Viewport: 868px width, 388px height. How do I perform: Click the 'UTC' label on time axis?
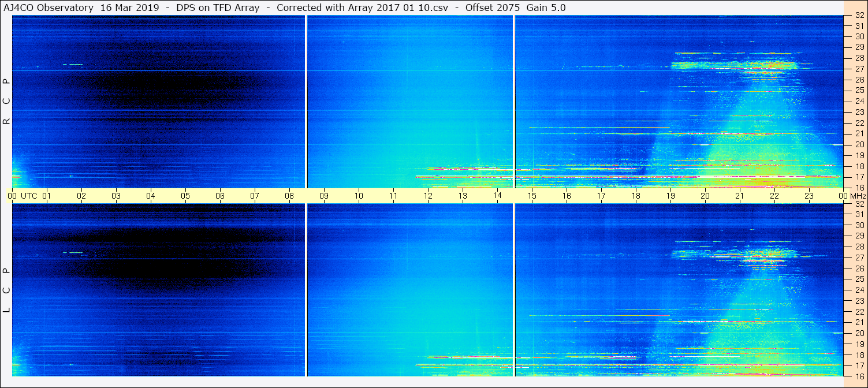click(29, 196)
